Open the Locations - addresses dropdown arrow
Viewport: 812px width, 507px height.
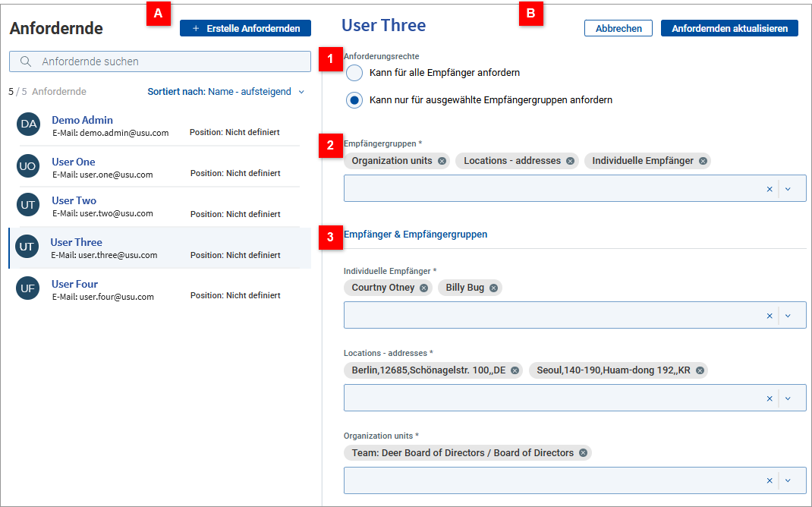tap(788, 398)
